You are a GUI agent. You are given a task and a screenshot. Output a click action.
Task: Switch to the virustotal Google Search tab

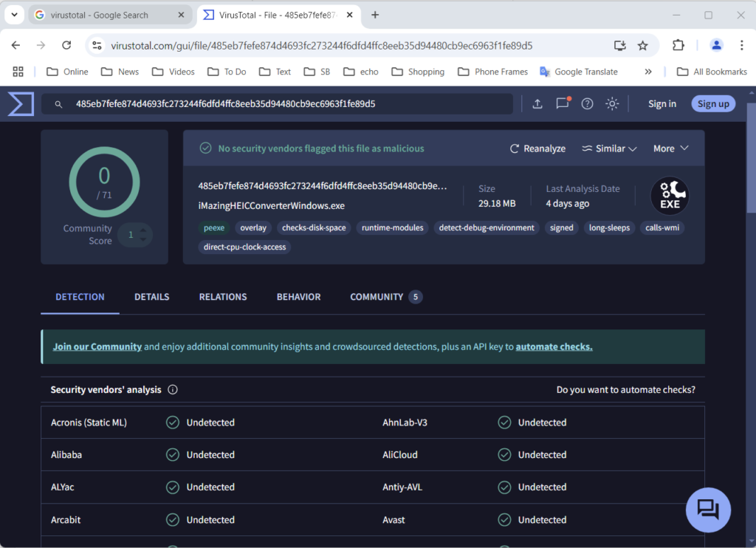coord(110,15)
